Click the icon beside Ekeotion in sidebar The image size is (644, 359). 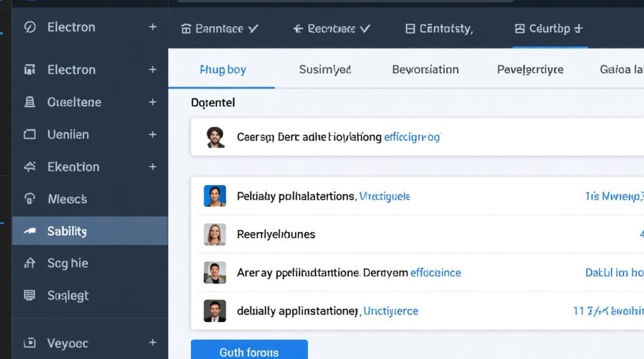[30, 167]
